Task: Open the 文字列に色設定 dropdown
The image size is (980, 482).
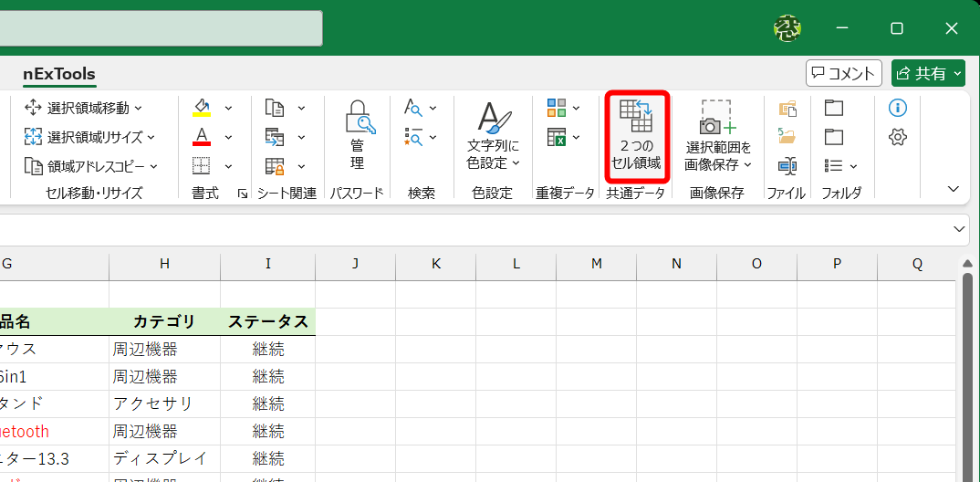Action: [493, 136]
